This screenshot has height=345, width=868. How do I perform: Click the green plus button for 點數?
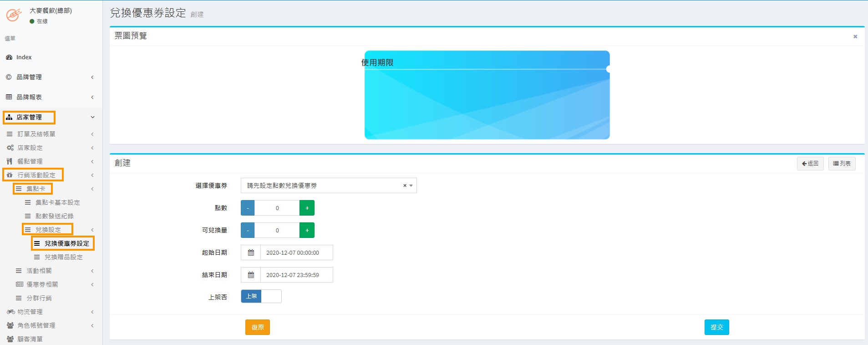pos(307,208)
